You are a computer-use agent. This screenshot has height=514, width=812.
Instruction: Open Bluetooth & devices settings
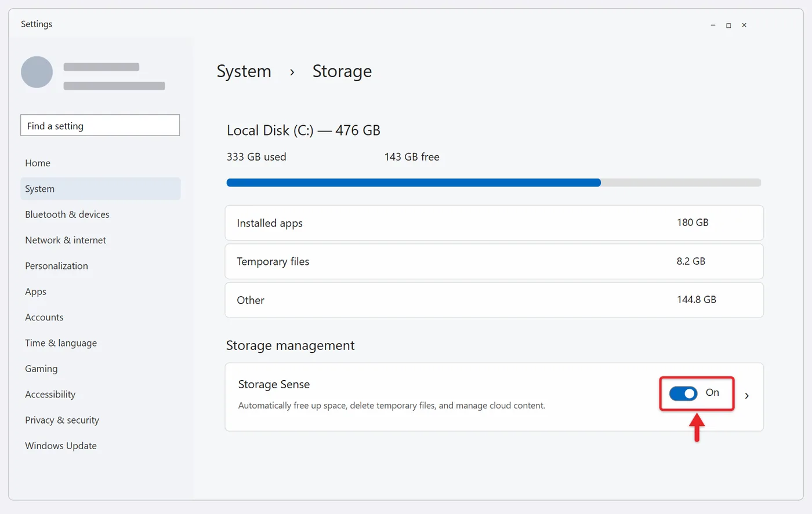pos(67,214)
